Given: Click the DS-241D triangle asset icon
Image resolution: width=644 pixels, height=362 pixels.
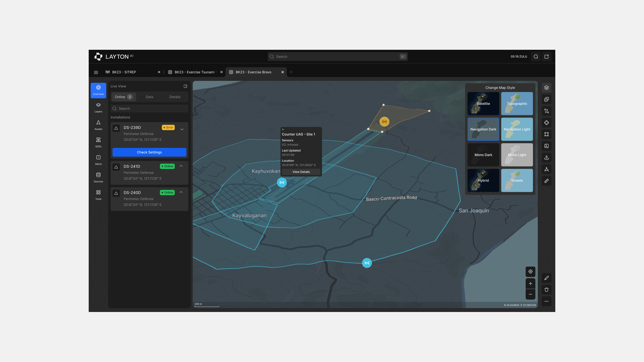Looking at the screenshot, I should tap(116, 167).
